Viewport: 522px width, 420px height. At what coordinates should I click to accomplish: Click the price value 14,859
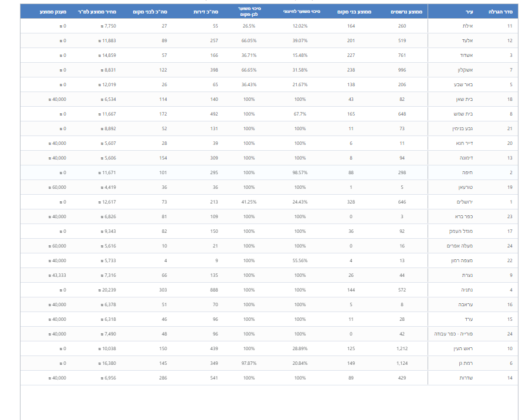coord(107,55)
